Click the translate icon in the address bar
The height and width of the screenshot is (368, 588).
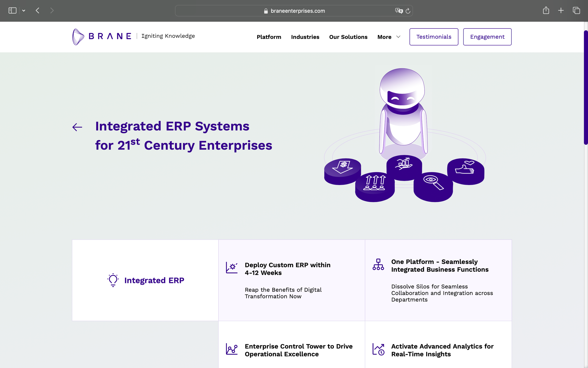point(399,11)
